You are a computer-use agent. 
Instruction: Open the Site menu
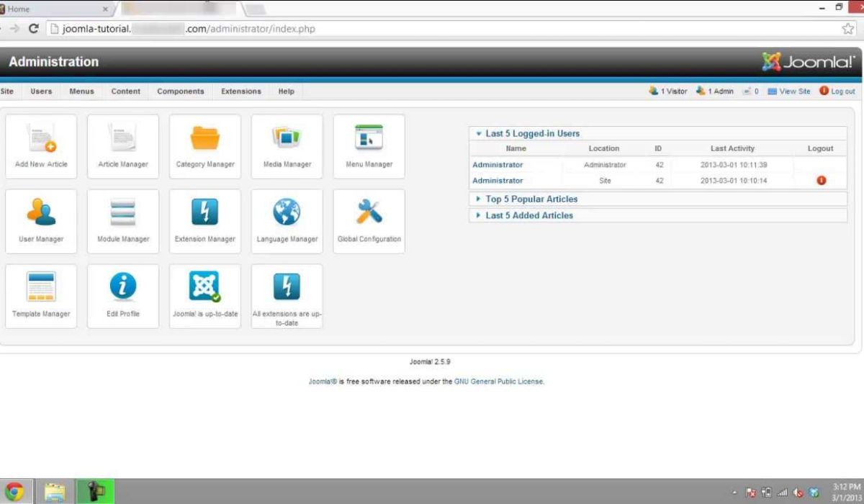[7, 91]
